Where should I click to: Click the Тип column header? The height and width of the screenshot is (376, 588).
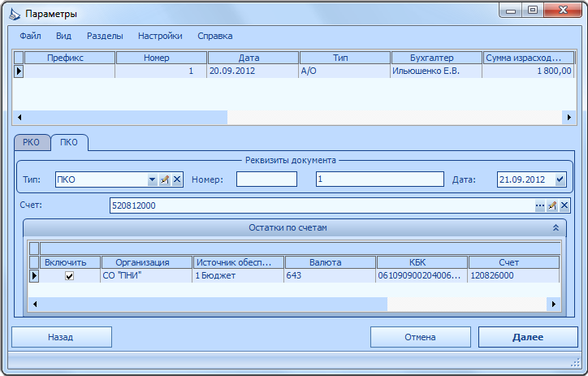(x=345, y=58)
